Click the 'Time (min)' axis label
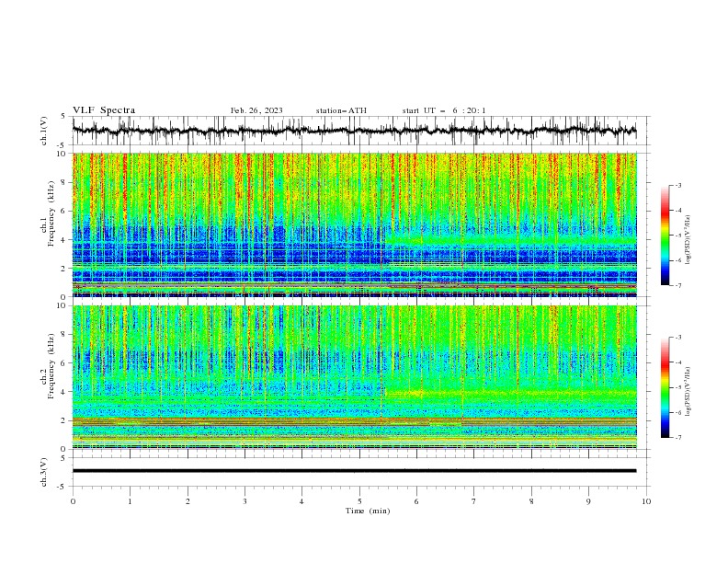Screen dimensions: 728x563 368,511
